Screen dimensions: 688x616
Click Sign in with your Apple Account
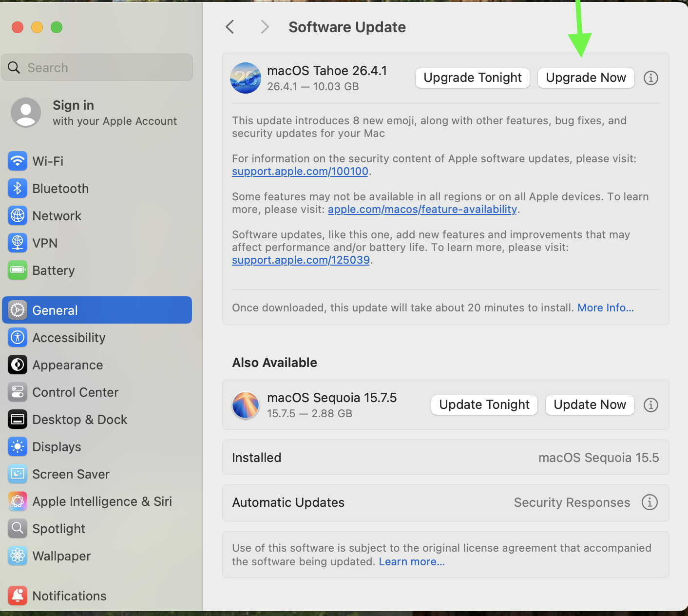(97, 113)
